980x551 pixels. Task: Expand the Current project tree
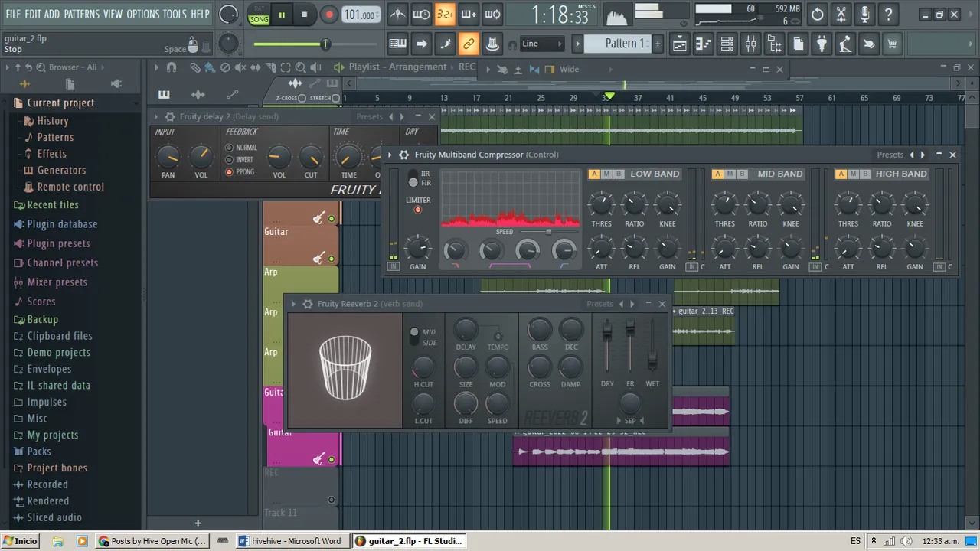pos(61,103)
